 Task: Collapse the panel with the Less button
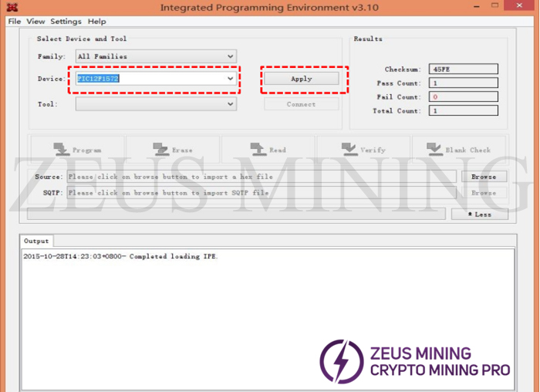click(480, 214)
